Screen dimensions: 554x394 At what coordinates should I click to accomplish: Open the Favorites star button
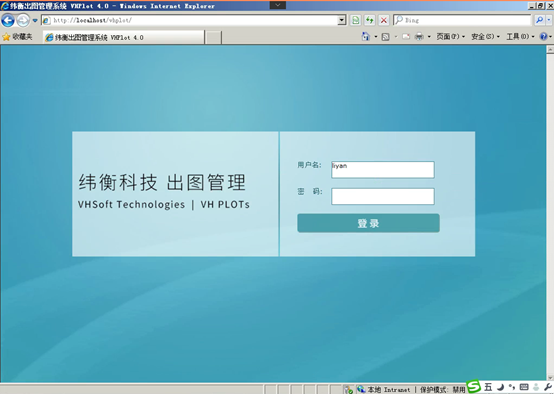tap(17, 37)
